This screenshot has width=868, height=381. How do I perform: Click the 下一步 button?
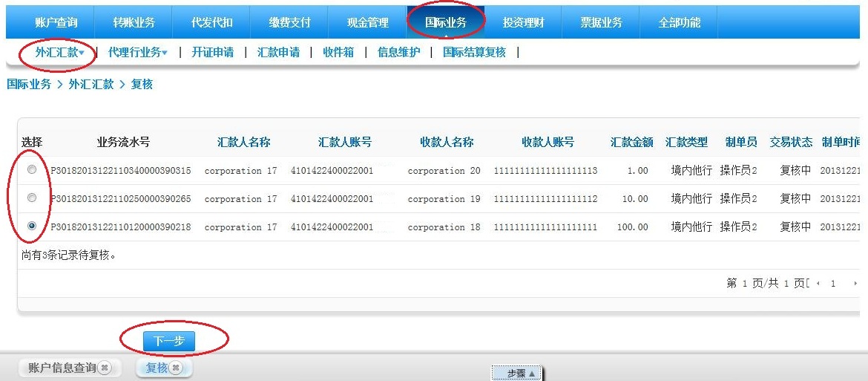tap(168, 341)
